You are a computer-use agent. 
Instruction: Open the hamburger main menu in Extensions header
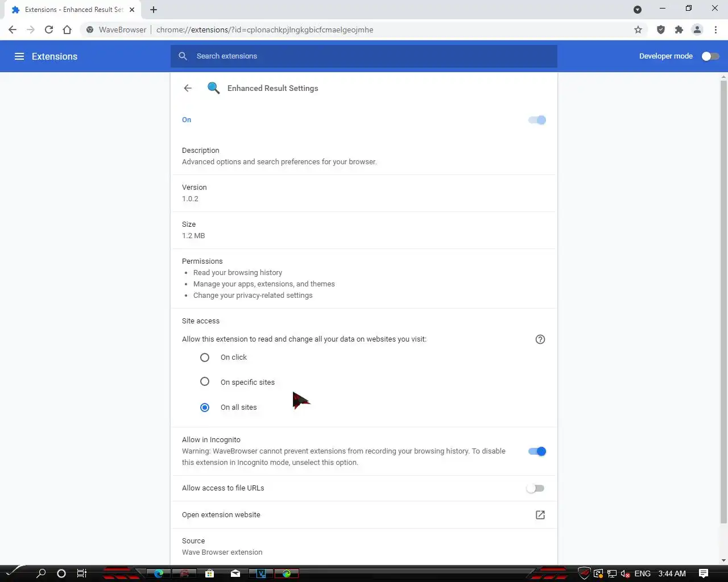click(19, 56)
